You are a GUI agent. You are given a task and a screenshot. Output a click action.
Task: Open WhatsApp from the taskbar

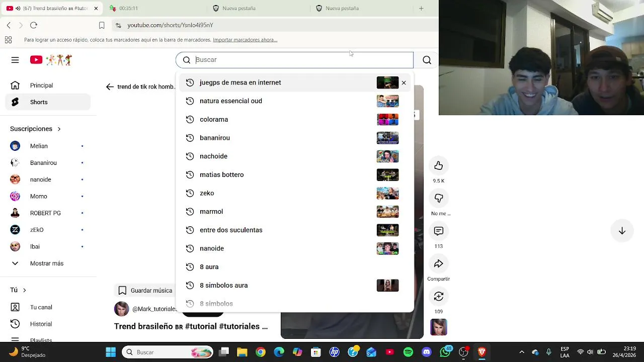coord(445,352)
